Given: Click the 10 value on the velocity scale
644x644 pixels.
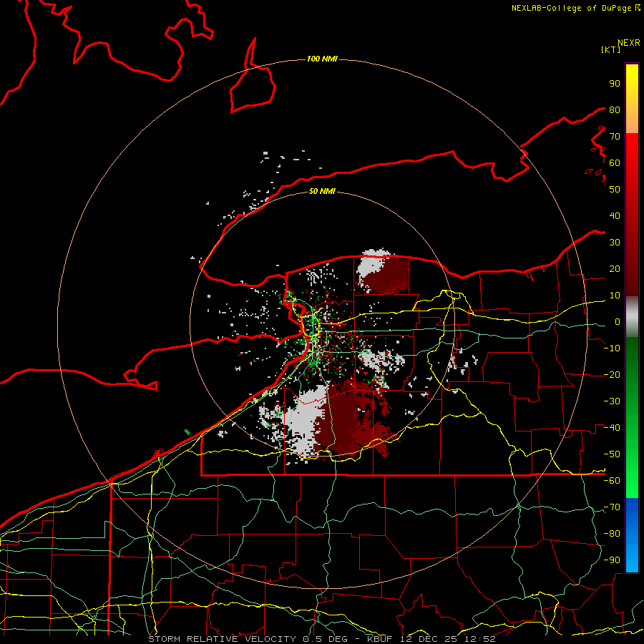Looking at the screenshot, I should coord(615,296).
